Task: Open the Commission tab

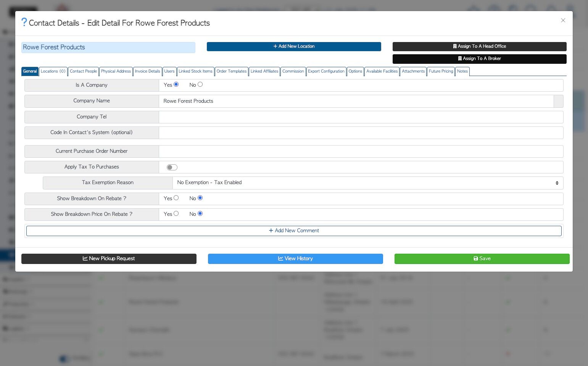Action: click(x=293, y=71)
